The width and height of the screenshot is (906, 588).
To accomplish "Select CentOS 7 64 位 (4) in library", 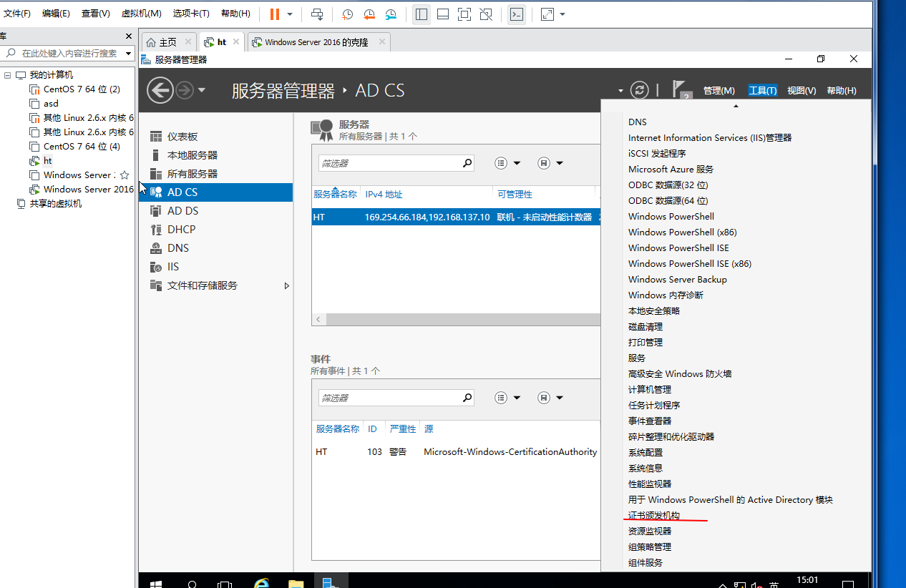I will coord(82,147).
